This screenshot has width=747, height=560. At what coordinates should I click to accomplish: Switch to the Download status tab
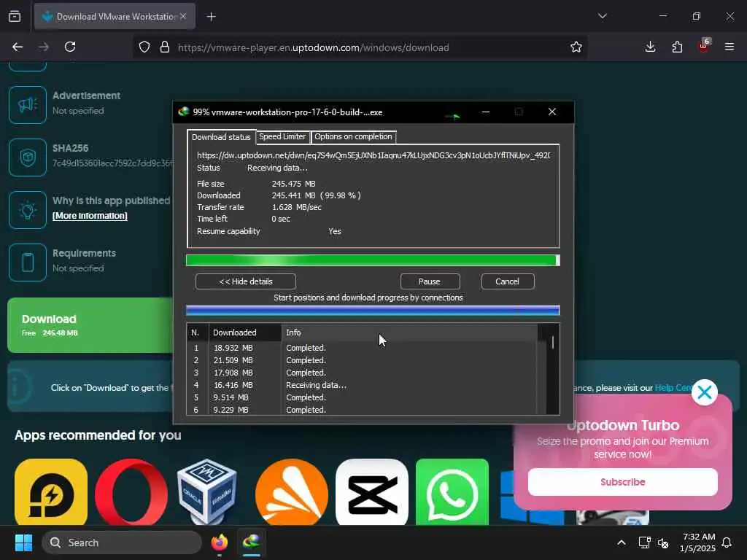coord(221,137)
